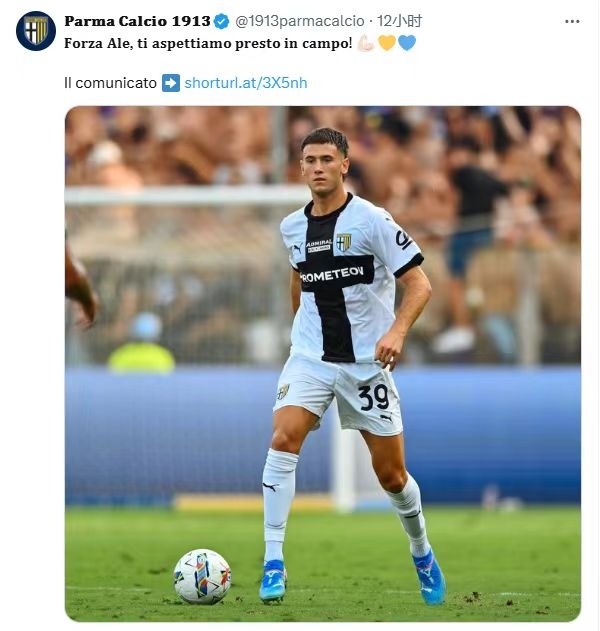Click the yellow heart emoji

point(387,43)
